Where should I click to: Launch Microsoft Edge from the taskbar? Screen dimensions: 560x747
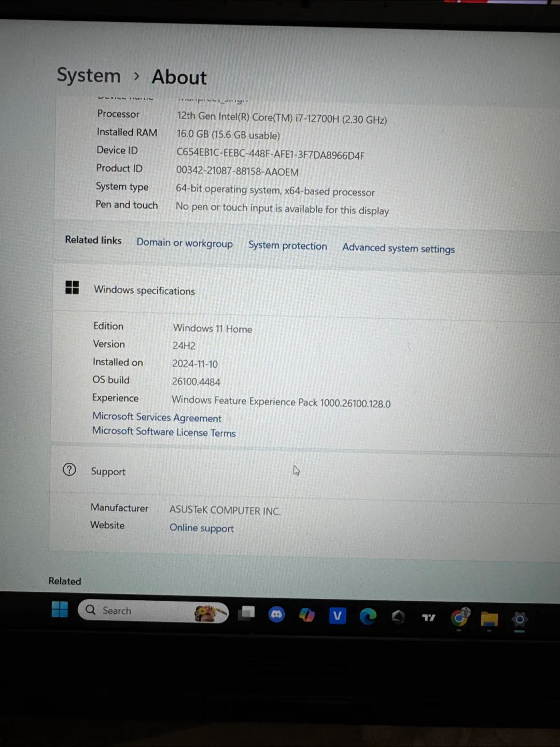[368, 616]
